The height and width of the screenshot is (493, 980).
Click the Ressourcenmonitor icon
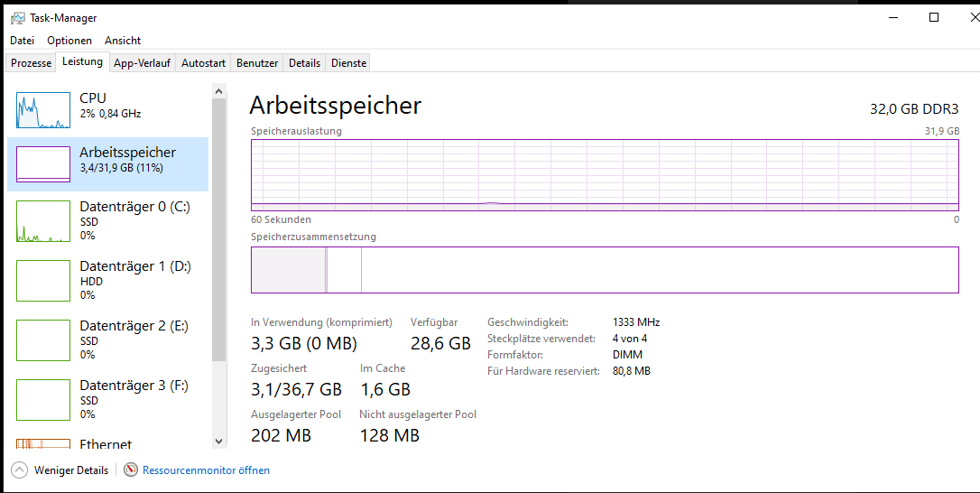[x=131, y=470]
